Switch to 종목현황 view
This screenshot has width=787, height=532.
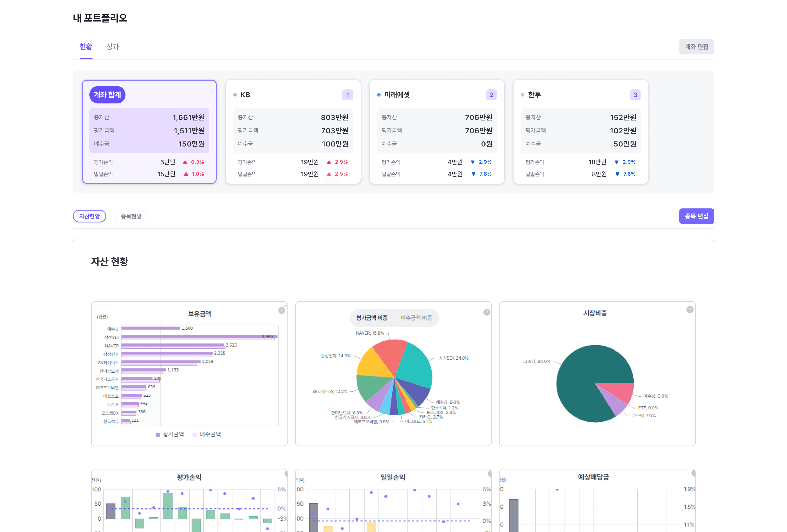pos(131,216)
